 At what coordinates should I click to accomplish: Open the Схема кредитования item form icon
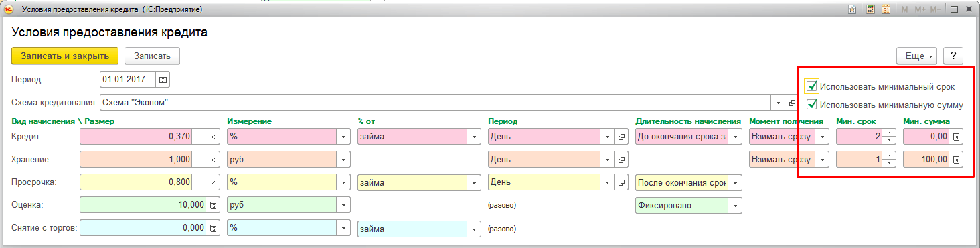tap(792, 103)
